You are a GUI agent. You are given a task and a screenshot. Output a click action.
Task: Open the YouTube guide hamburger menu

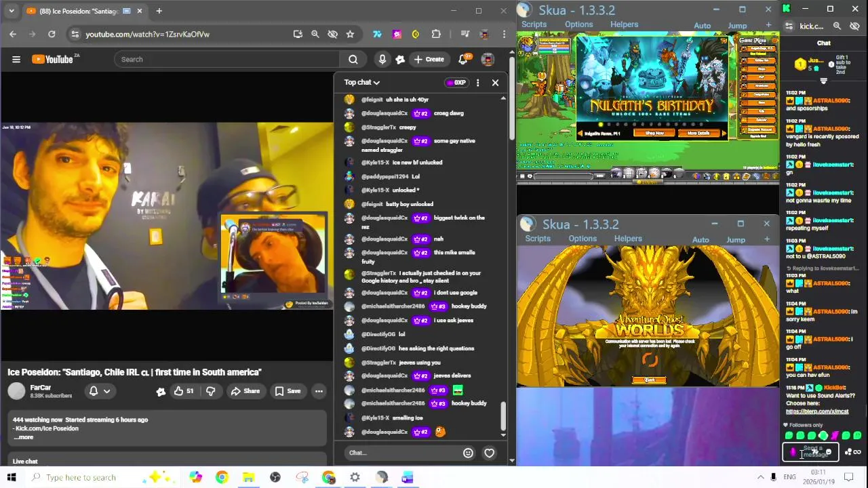coord(16,60)
